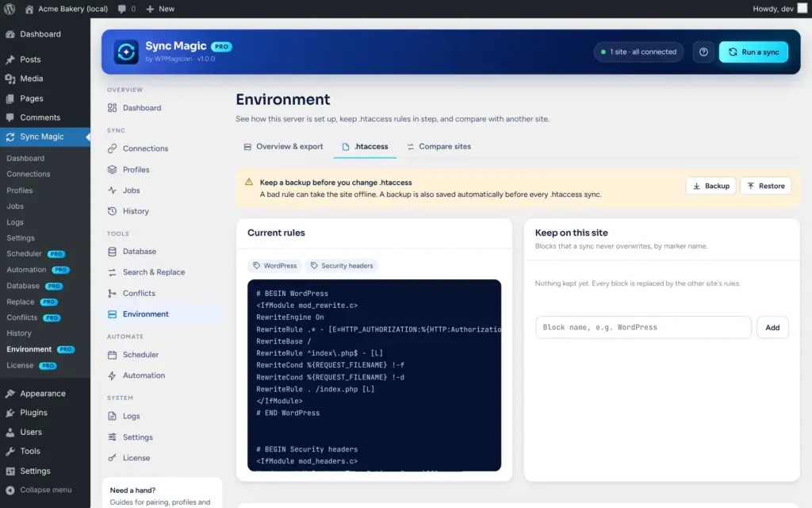Open Dashboard in plugin Overview section

(162, 108)
